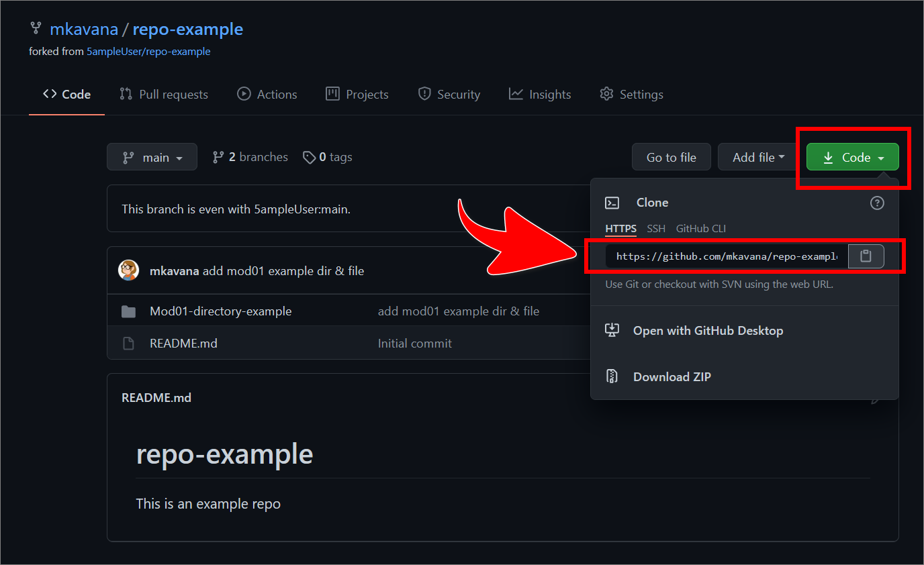Expand the Add file dropdown
The width and height of the screenshot is (924, 565).
pyautogui.click(x=758, y=157)
